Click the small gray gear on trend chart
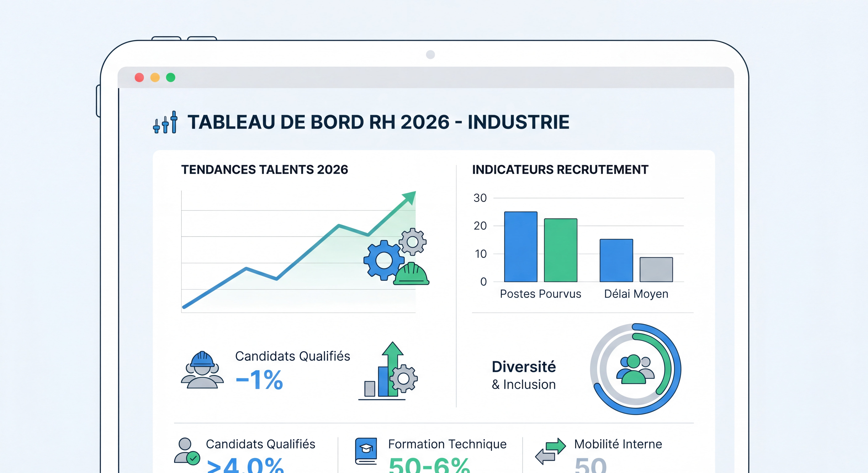The width and height of the screenshot is (868, 473). tap(412, 242)
